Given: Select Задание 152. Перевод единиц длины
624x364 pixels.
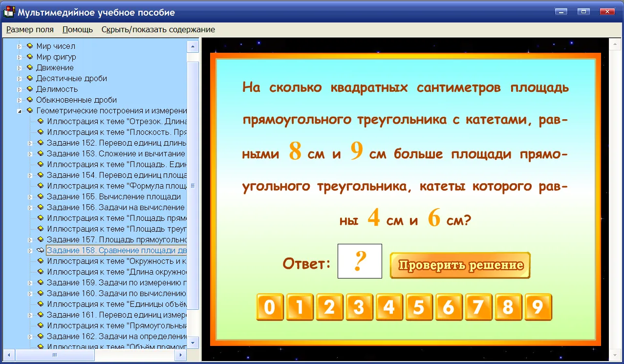Looking at the screenshot, I should 116,143.
